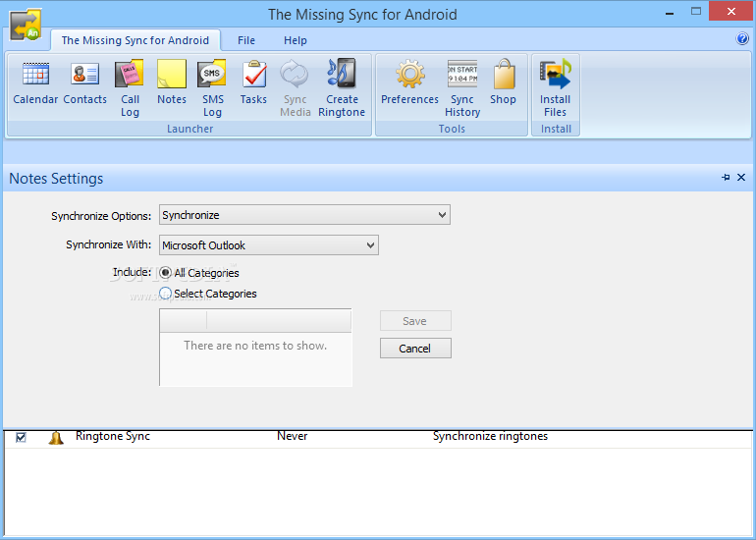The height and width of the screenshot is (540, 756).
Task: Maximize the application window
Action: click(x=696, y=12)
